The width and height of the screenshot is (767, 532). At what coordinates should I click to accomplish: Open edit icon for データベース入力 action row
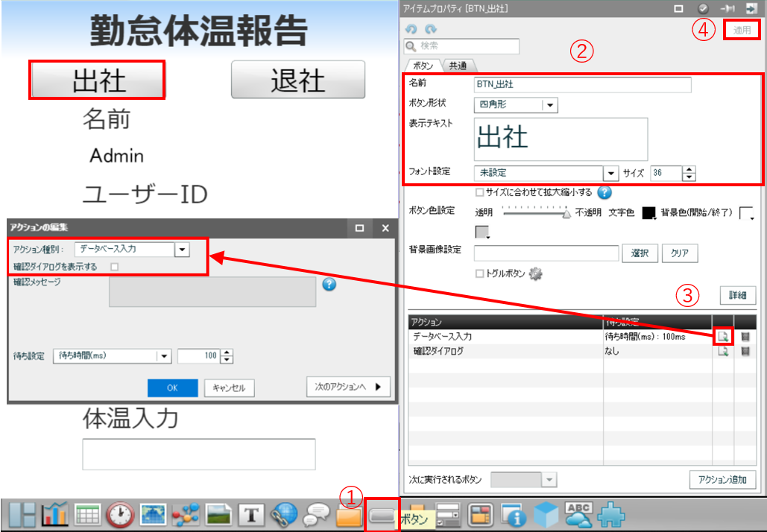tap(722, 337)
